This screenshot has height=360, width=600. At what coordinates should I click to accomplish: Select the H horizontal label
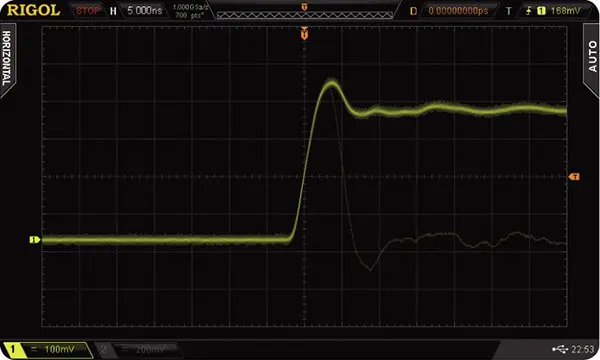tap(113, 11)
